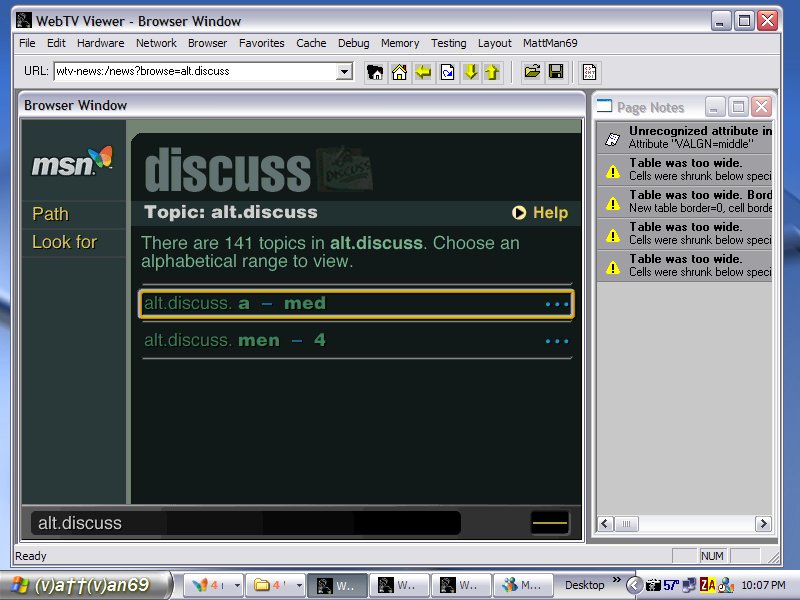Click the Help arrow icon

(x=519, y=213)
